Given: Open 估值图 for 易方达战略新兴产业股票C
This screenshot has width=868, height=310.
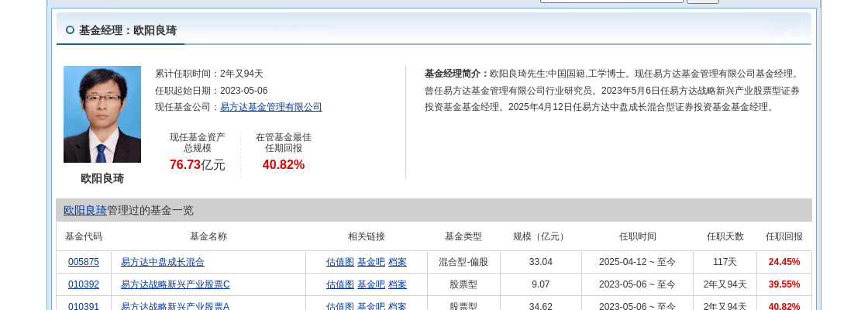Looking at the screenshot, I should click(x=340, y=284).
